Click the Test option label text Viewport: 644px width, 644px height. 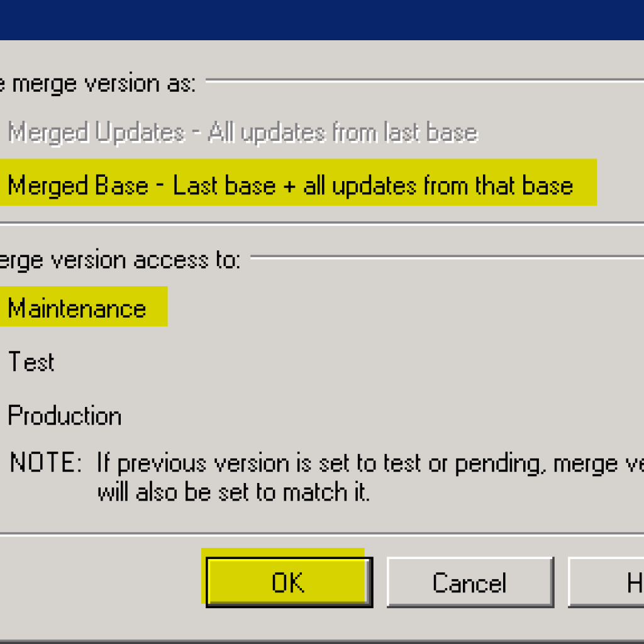tap(31, 362)
